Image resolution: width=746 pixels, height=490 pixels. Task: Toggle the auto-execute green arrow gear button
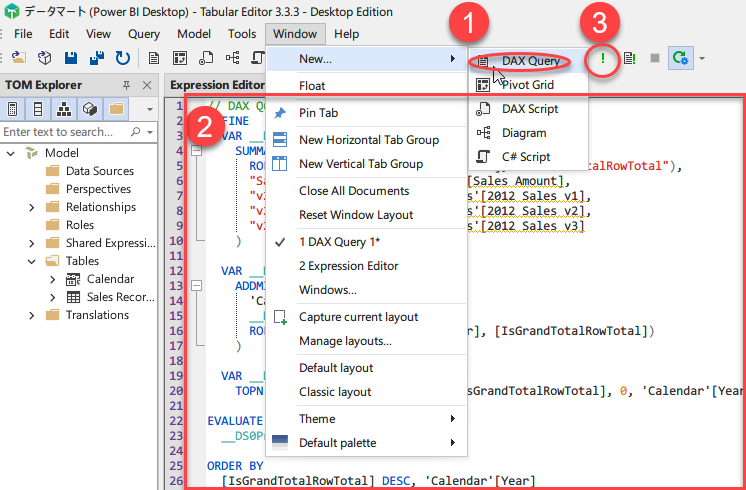[681, 58]
